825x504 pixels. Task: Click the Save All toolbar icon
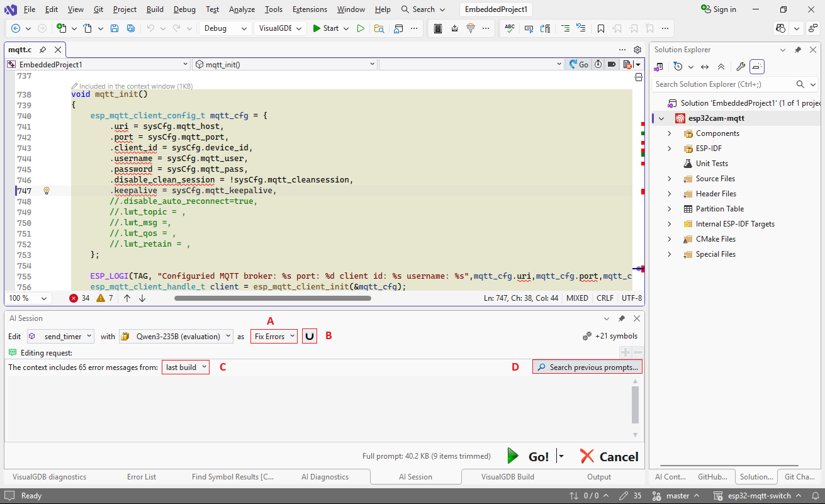[x=130, y=28]
